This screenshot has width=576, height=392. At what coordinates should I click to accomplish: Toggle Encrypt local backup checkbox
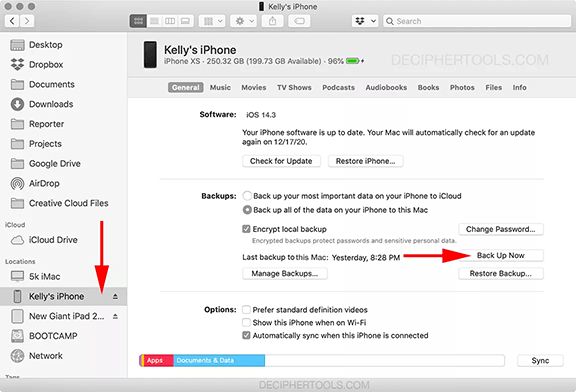[246, 229]
